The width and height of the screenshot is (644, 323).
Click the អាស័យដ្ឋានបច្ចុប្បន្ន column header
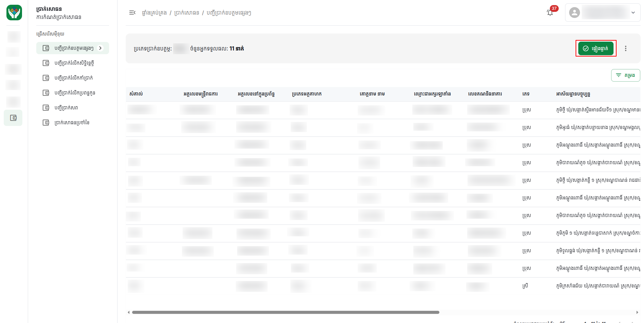click(x=573, y=94)
